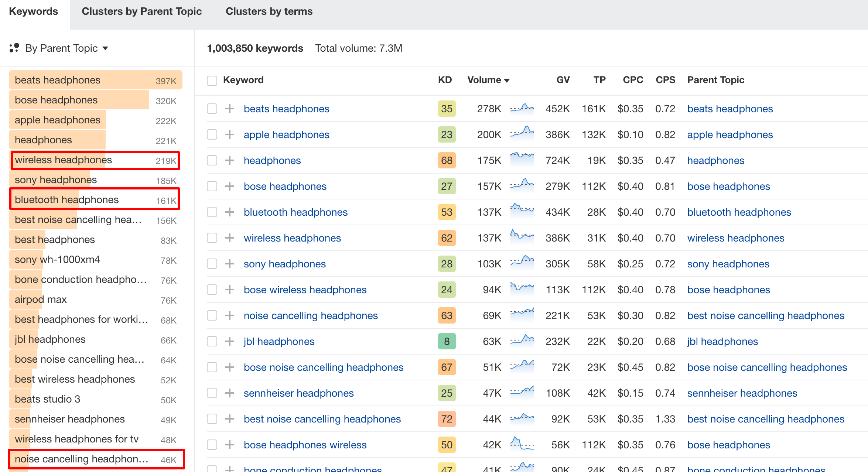Toggle the select-all keywords checkbox in header
The width and height of the screenshot is (868, 472).
click(x=212, y=81)
